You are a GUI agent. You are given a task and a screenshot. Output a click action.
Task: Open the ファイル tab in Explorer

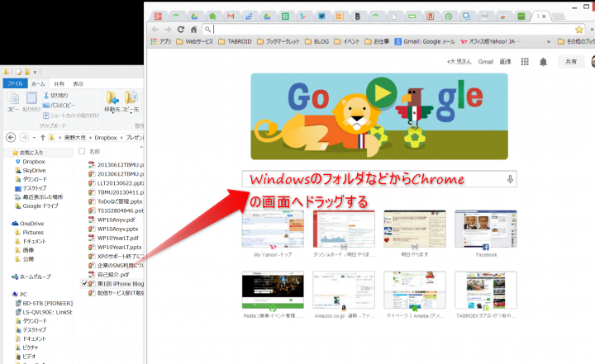(x=15, y=83)
